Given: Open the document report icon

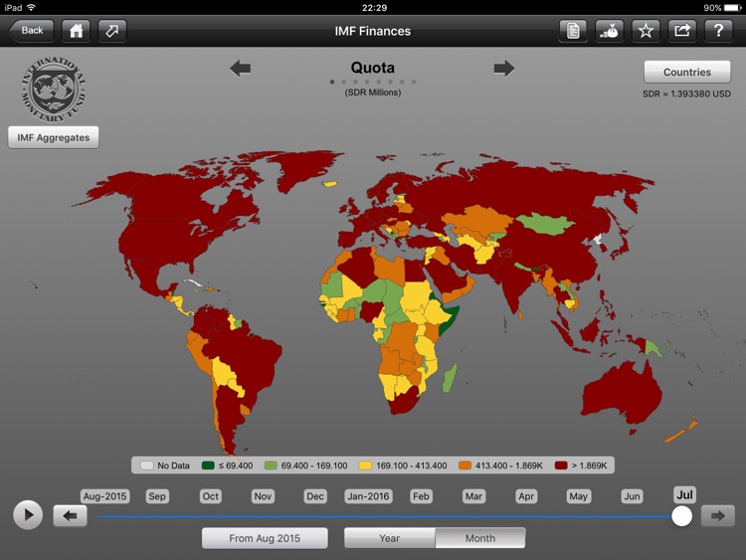Looking at the screenshot, I should (573, 31).
